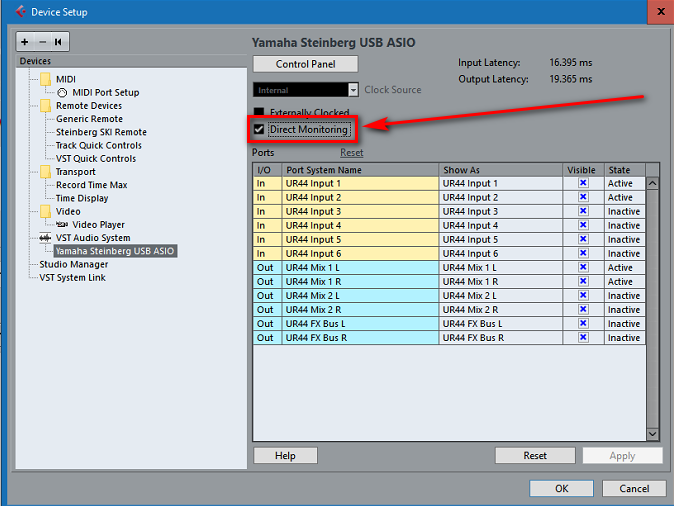Click the Port System Name column header
Viewport: 674px width, 506px height.
coord(360,170)
